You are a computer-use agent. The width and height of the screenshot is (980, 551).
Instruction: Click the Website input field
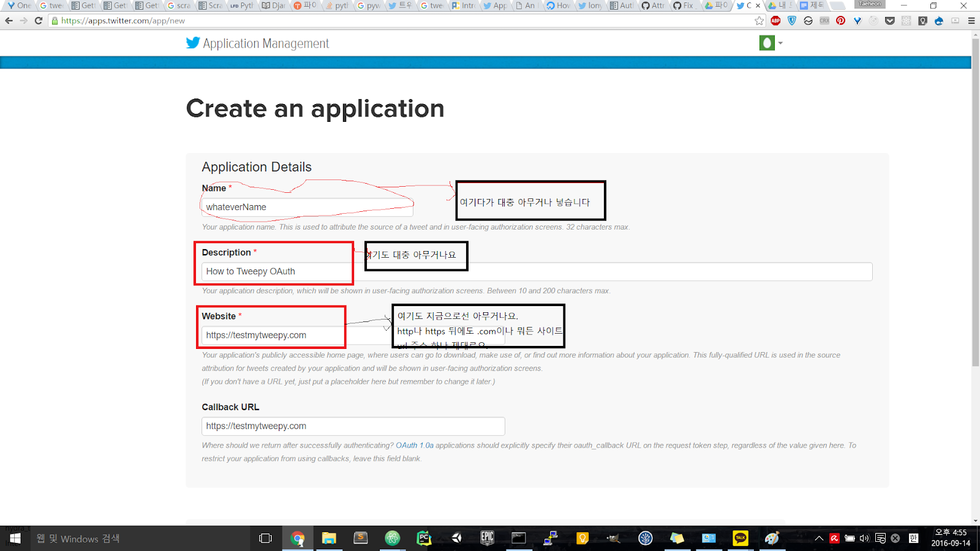pyautogui.click(x=353, y=335)
